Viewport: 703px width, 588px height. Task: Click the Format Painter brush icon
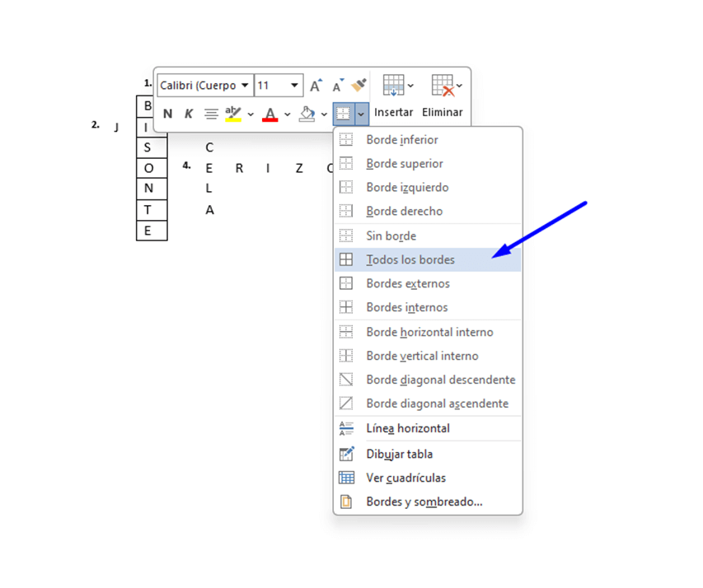pyautogui.click(x=359, y=85)
